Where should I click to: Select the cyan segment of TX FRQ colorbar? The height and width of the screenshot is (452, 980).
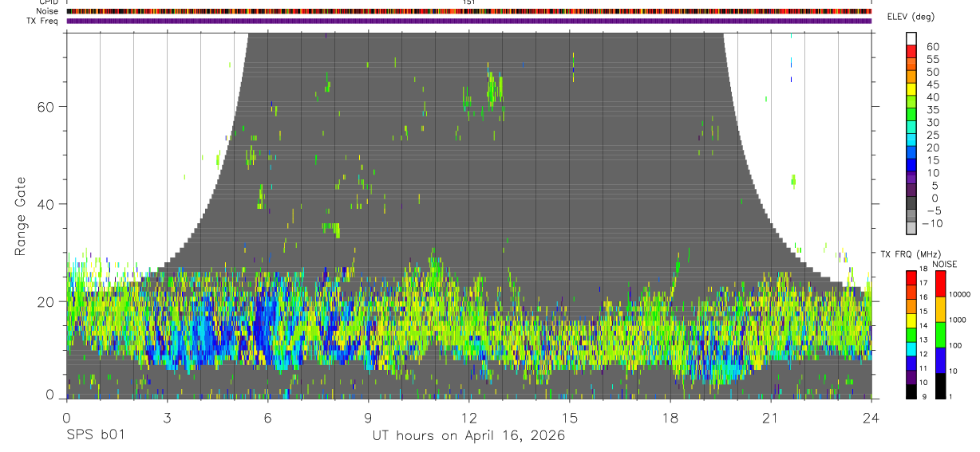pyautogui.click(x=911, y=348)
